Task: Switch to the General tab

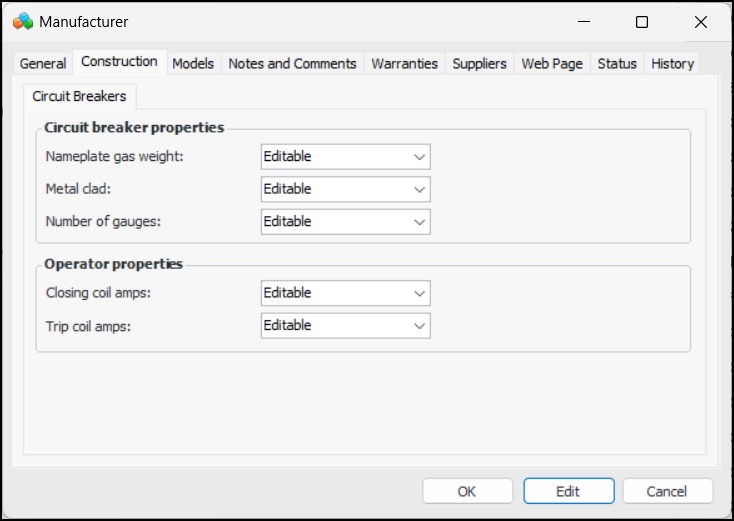Action: (43, 64)
